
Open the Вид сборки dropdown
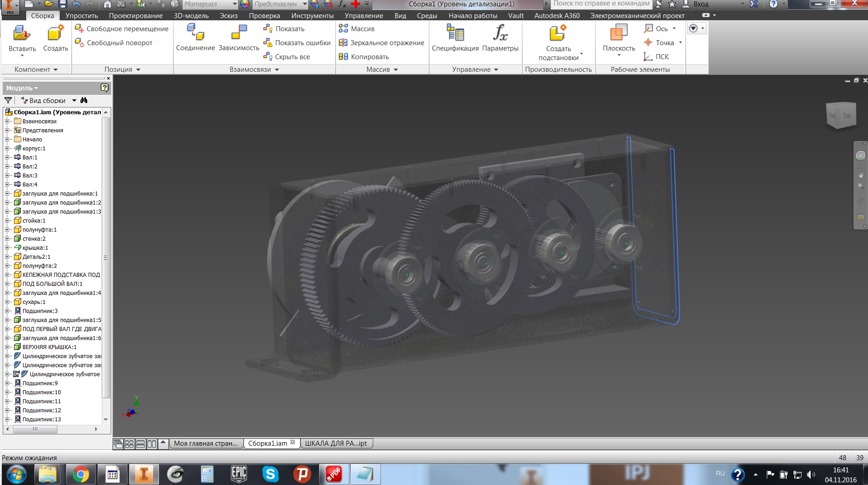[74, 101]
